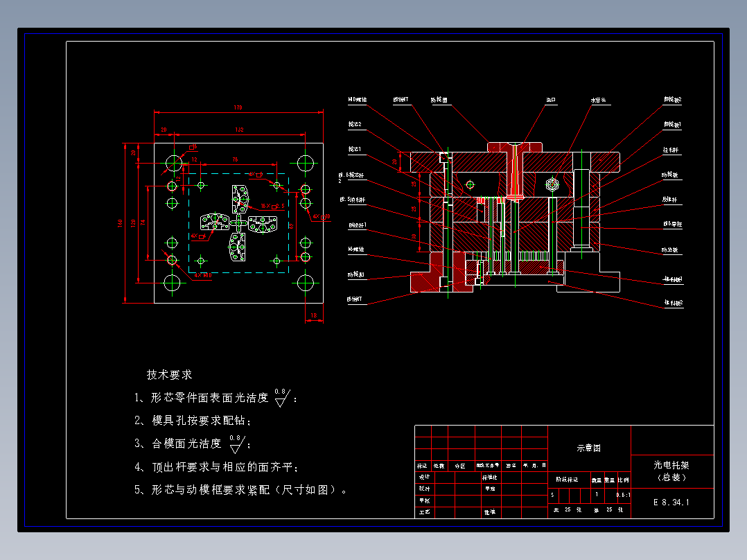Select the 浇口 callout label

551,100
